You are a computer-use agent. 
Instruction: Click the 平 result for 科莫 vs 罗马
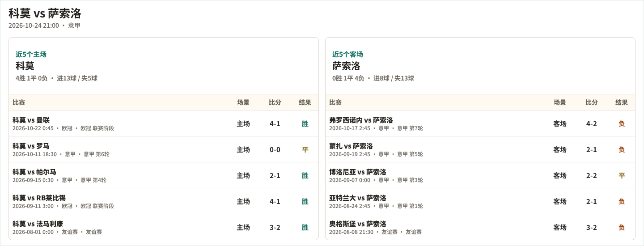coord(305,149)
